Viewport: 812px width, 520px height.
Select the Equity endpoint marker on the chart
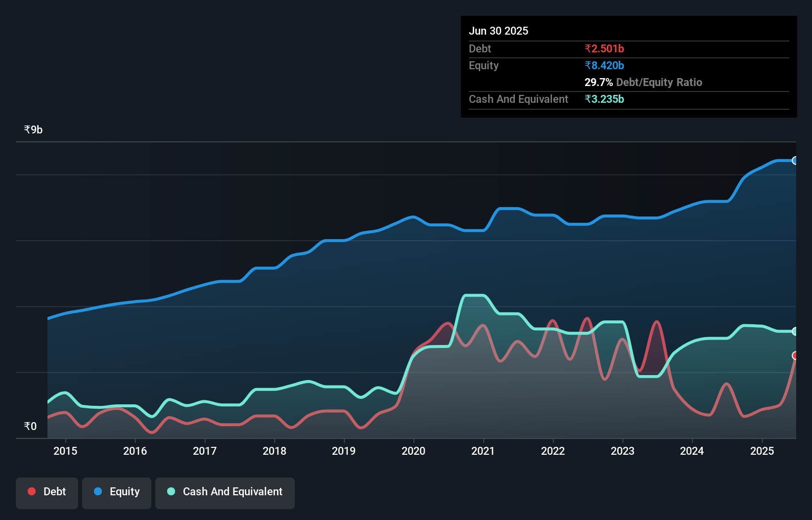tap(795, 161)
